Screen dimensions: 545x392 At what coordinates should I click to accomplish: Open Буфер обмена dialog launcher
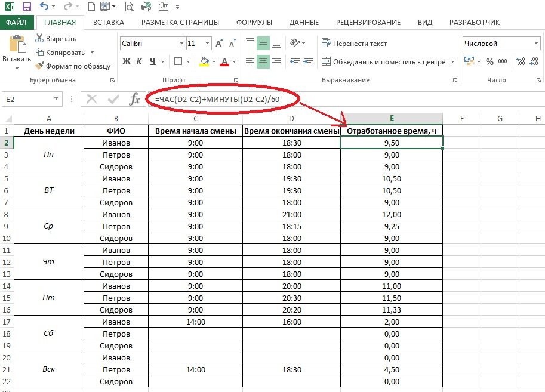pyautogui.click(x=112, y=81)
